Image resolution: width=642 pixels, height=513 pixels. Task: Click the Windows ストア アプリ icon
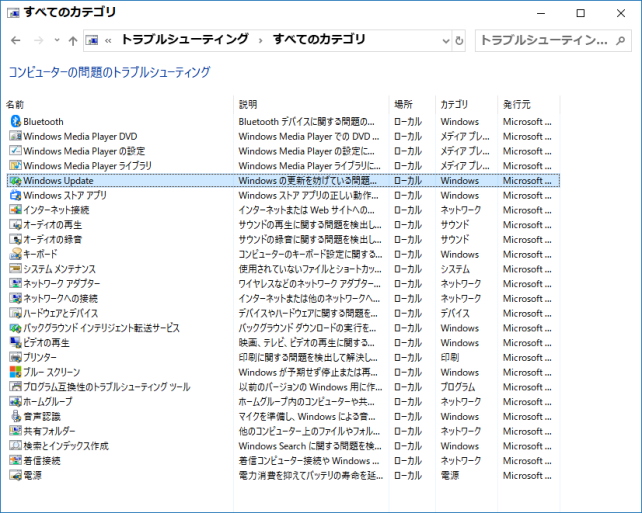coord(16,195)
